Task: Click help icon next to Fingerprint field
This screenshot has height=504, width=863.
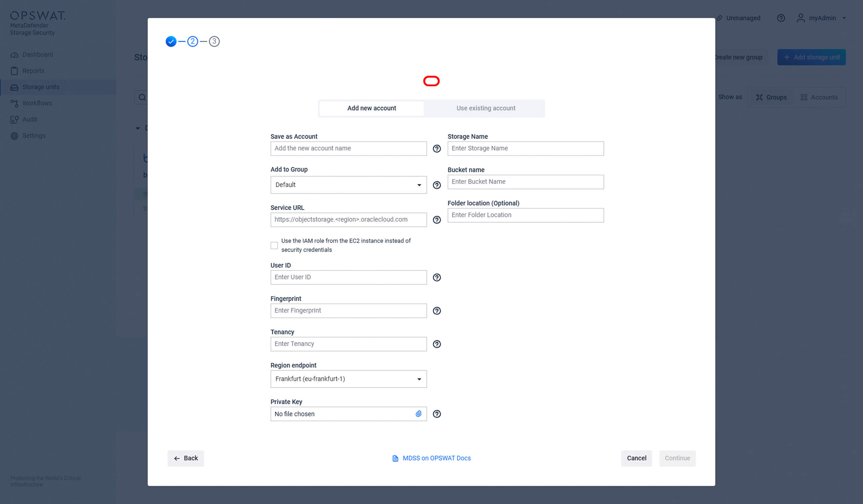Action: point(437,311)
